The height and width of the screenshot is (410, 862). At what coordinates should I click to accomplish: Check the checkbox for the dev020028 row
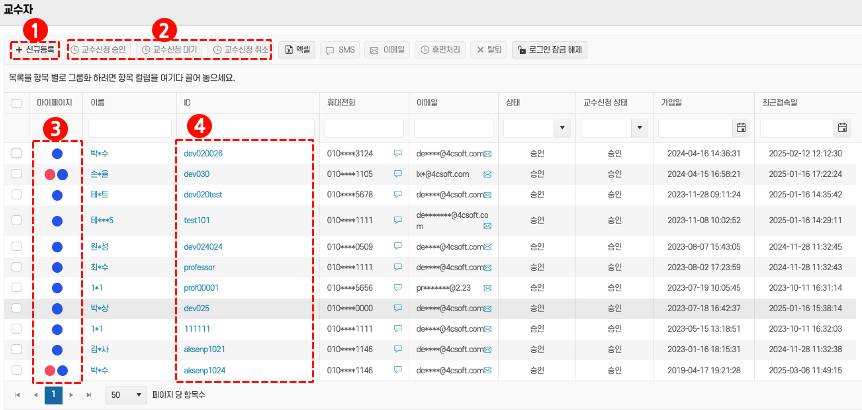[x=16, y=154]
